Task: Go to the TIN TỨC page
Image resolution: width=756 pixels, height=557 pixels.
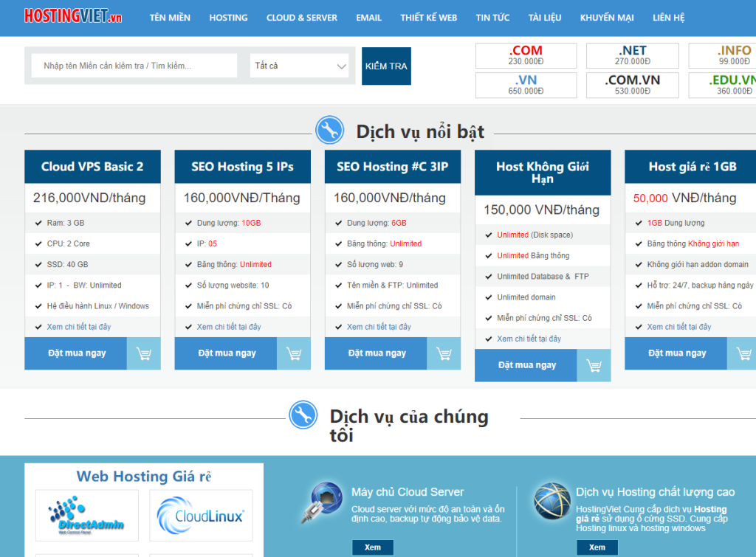Action: coord(492,18)
